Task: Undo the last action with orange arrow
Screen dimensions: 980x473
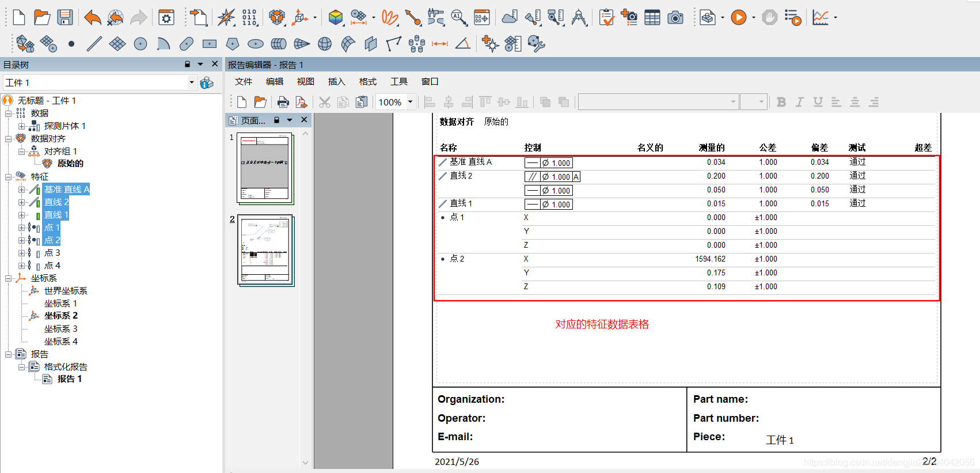Action: (x=92, y=18)
